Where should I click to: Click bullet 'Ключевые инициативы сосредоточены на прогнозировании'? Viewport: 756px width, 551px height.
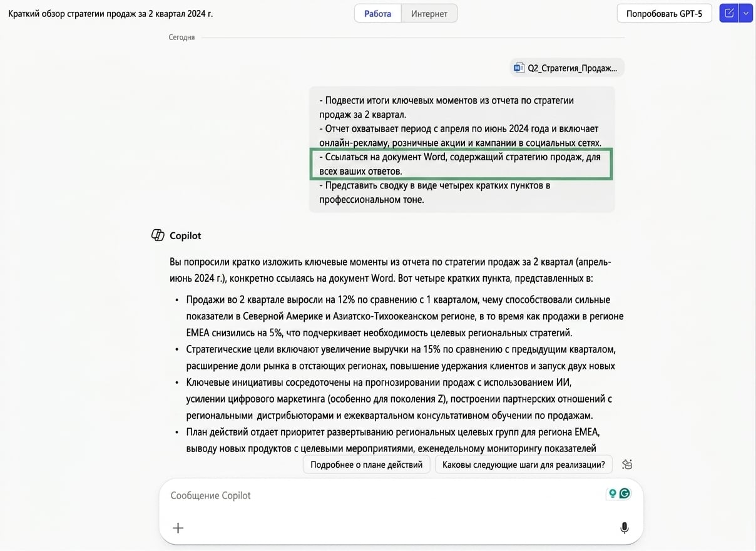[x=399, y=399]
